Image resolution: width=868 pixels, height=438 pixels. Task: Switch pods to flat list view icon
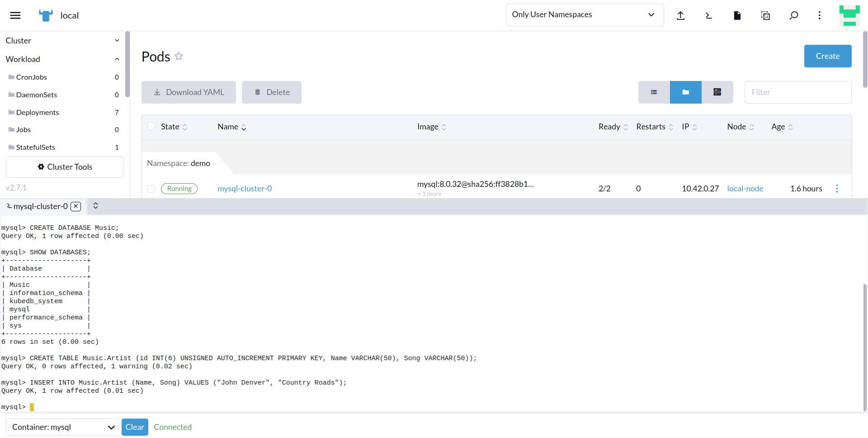point(654,92)
